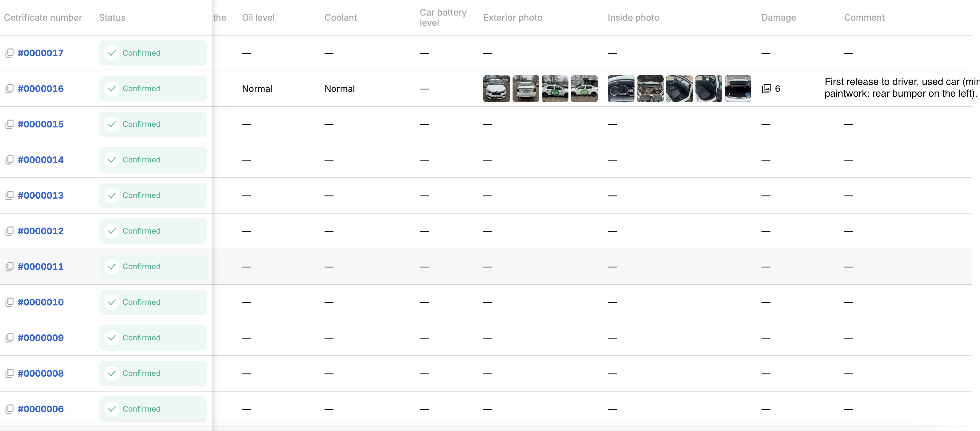Copy certificate number #0000013
This screenshot has height=431, width=980.
click(x=10, y=195)
